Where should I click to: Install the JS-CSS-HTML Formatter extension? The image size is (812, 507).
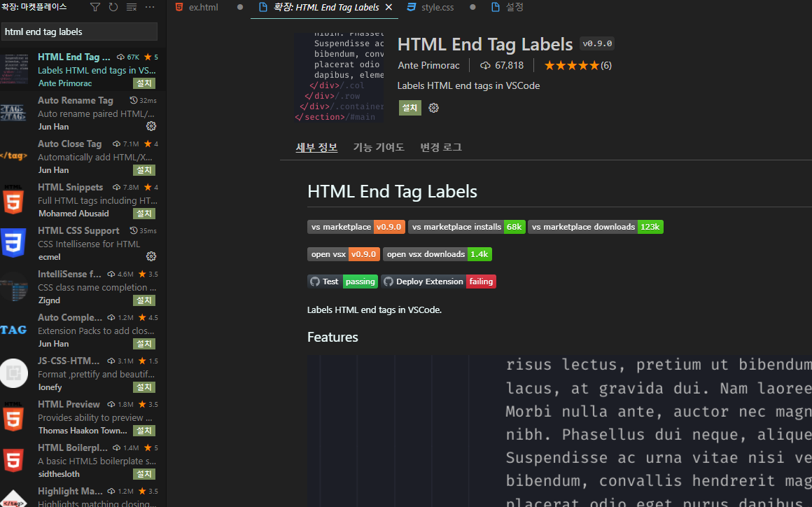(144, 387)
